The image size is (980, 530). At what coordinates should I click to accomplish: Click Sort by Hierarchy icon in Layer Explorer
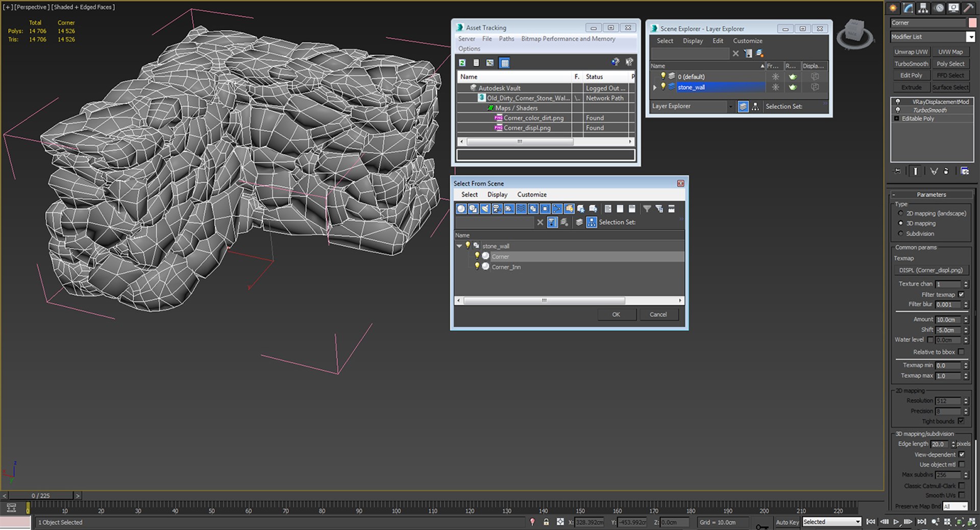pos(755,106)
